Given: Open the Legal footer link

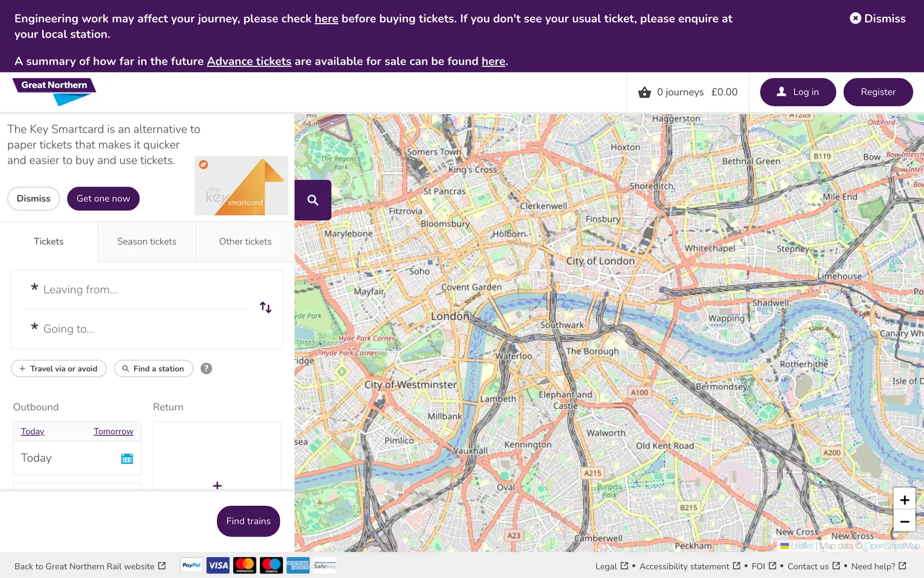Looking at the screenshot, I should 612,566.
